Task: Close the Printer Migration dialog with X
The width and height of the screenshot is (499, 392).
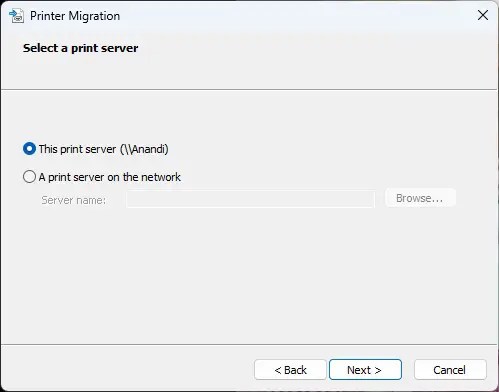Action: point(483,15)
